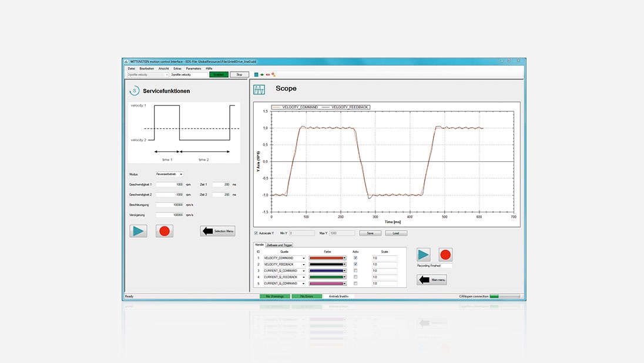The width and height of the screenshot is (644, 363).
Task: Click the red record-stop icon in Scope
Action: [x=445, y=255]
